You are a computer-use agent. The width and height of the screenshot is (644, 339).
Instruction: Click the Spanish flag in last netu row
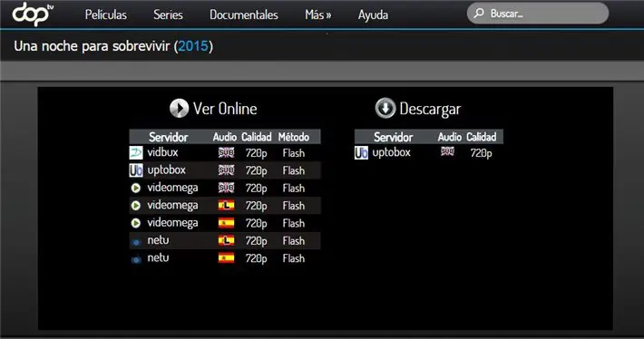coord(226,258)
